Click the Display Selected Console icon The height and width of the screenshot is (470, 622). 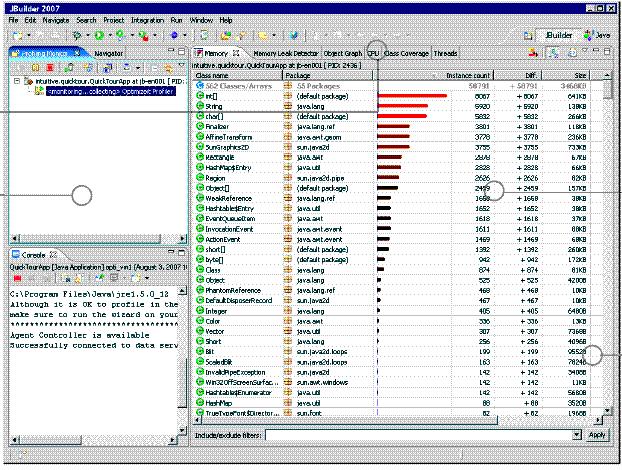[114, 278]
